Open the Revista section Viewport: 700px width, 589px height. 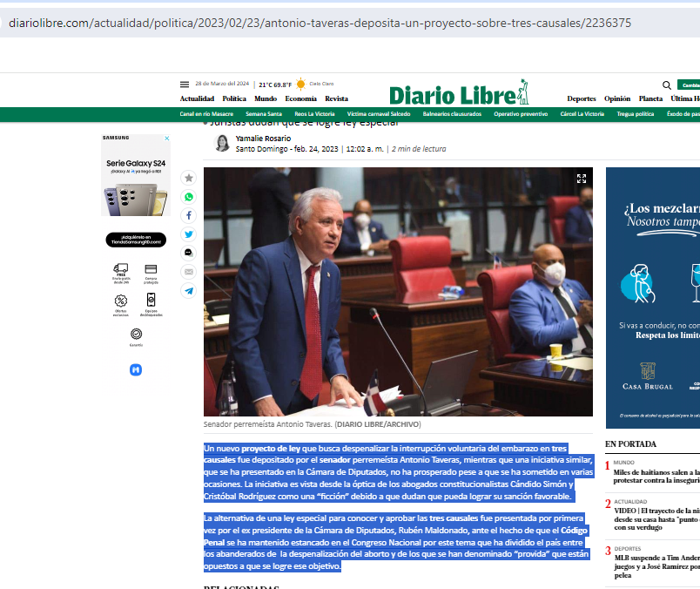pyautogui.click(x=337, y=98)
